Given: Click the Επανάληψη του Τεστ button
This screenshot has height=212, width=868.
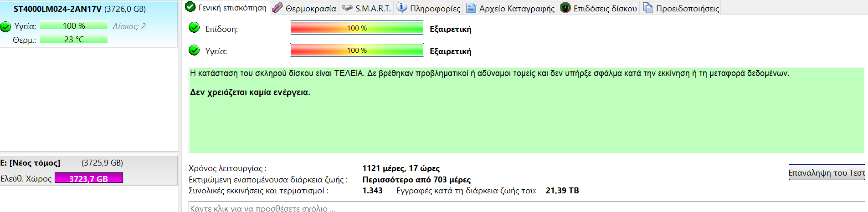Looking at the screenshot, I should tap(827, 172).
